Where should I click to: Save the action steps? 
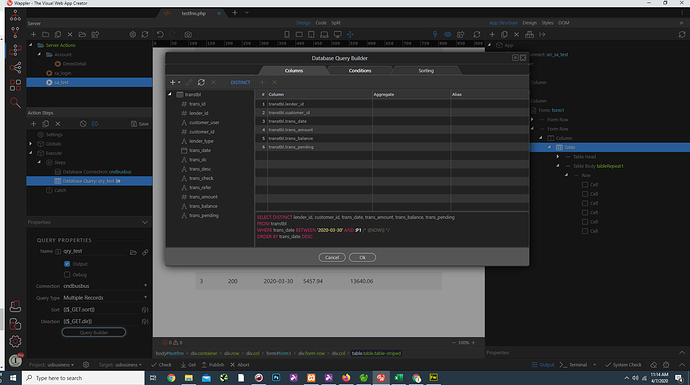(x=140, y=124)
